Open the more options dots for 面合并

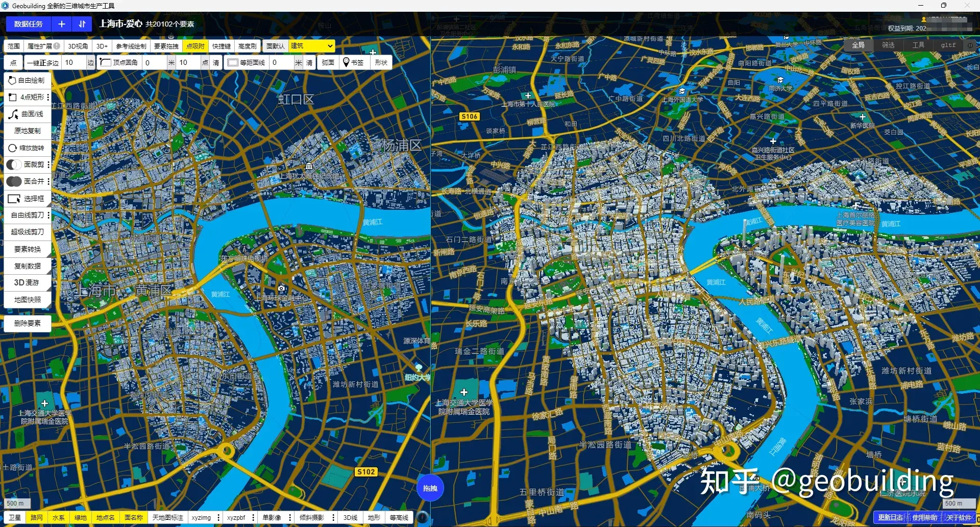48,181
